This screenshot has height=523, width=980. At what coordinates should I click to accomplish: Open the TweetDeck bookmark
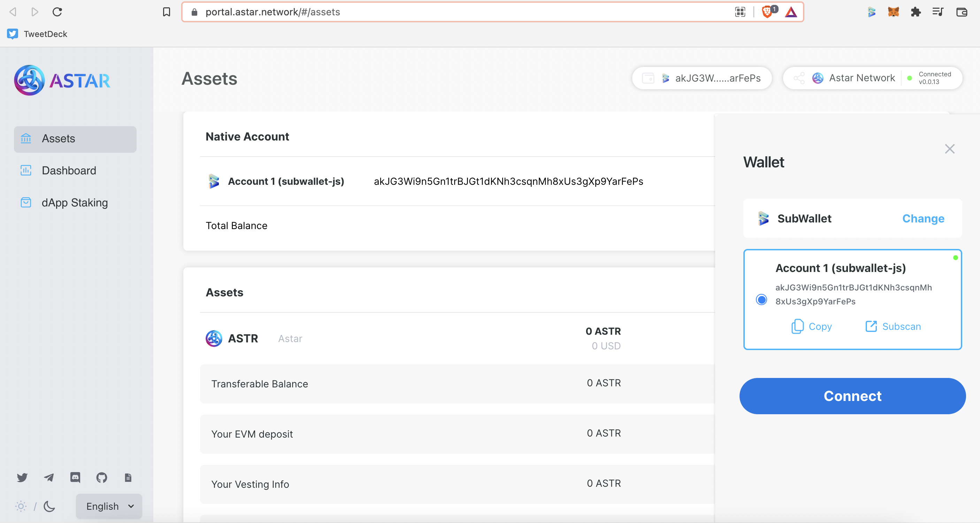pos(37,34)
